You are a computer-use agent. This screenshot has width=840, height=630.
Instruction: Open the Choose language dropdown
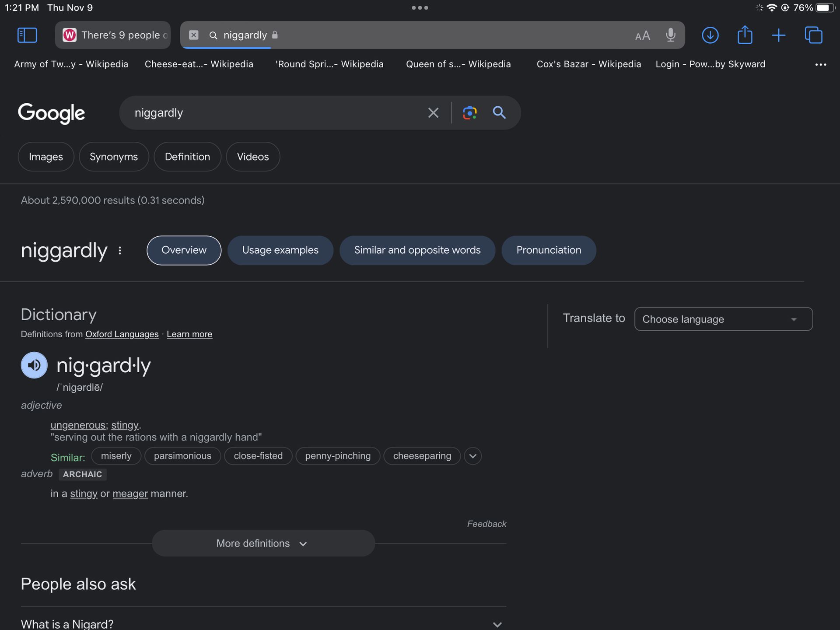[723, 319]
